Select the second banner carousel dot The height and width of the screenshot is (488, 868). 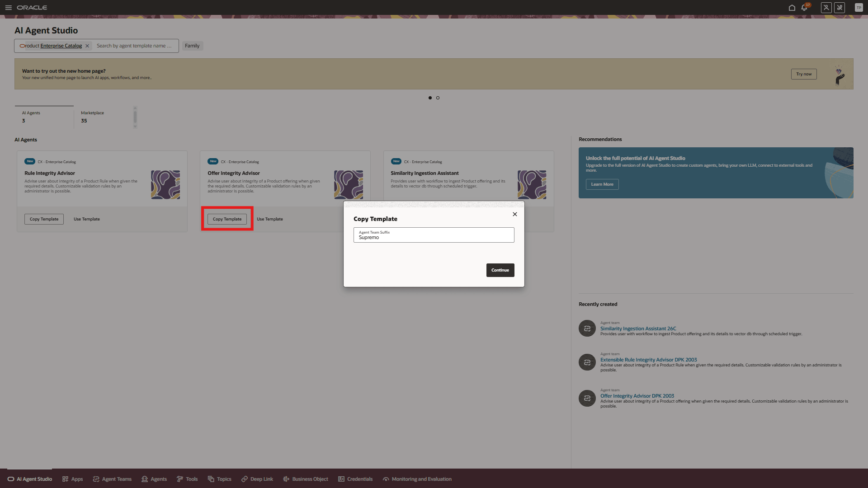click(438, 98)
